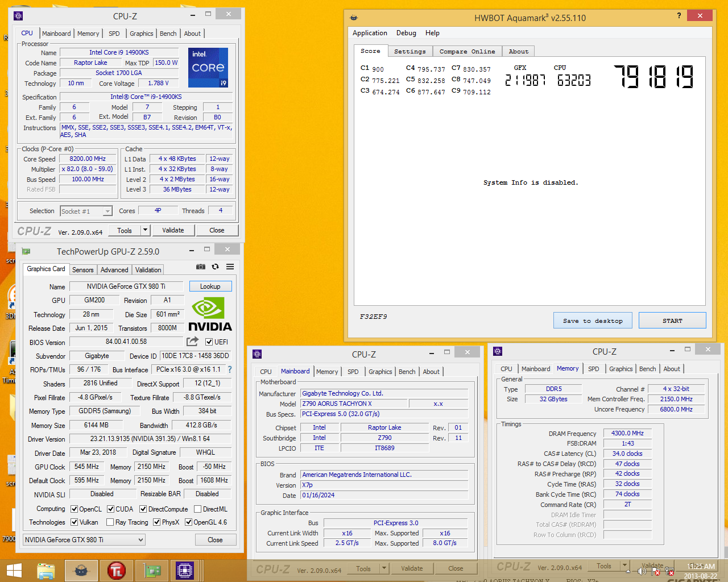
Task: Toggle the PhysX checkbox
Action: [x=156, y=522]
